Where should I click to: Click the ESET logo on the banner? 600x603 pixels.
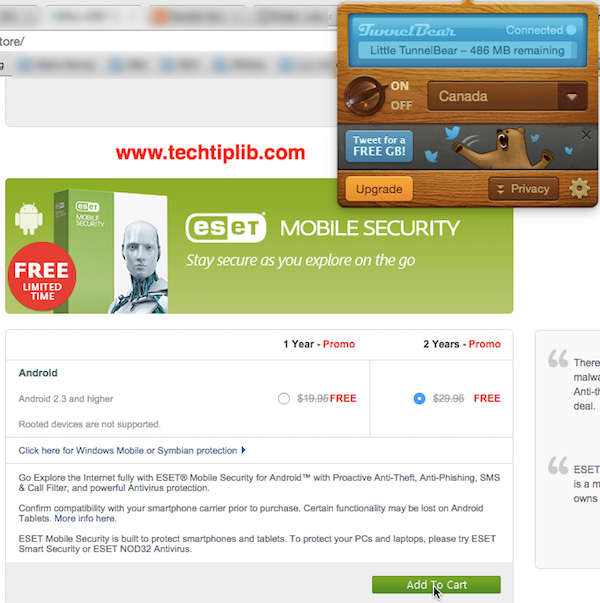[x=226, y=228]
